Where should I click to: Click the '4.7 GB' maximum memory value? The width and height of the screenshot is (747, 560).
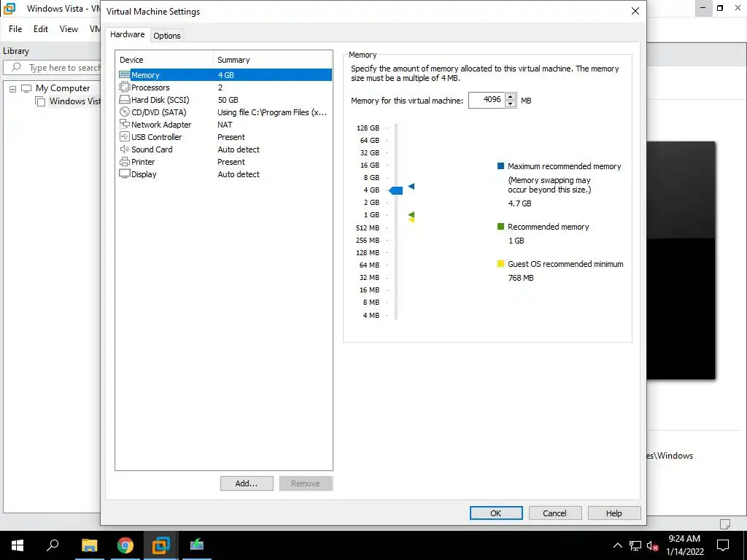click(x=519, y=203)
